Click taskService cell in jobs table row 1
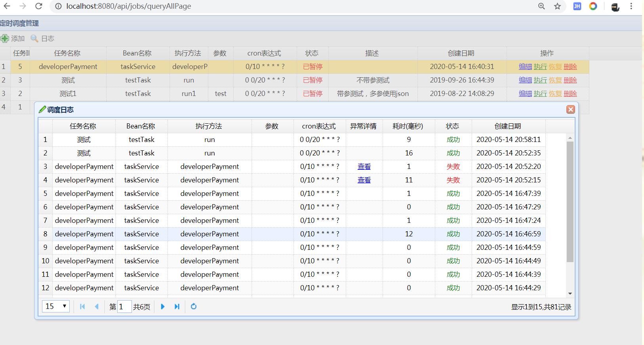Screen dimensions: 644x345 [x=138, y=67]
